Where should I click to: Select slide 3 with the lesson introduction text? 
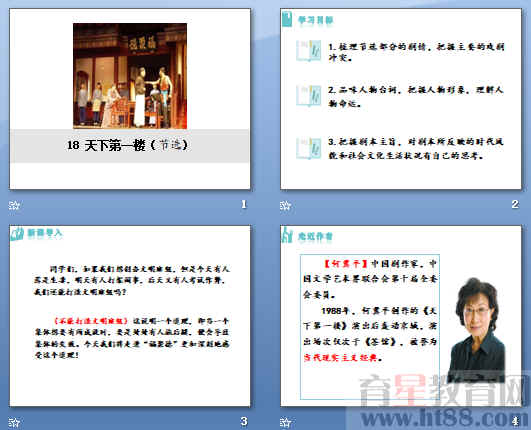pyautogui.click(x=130, y=316)
